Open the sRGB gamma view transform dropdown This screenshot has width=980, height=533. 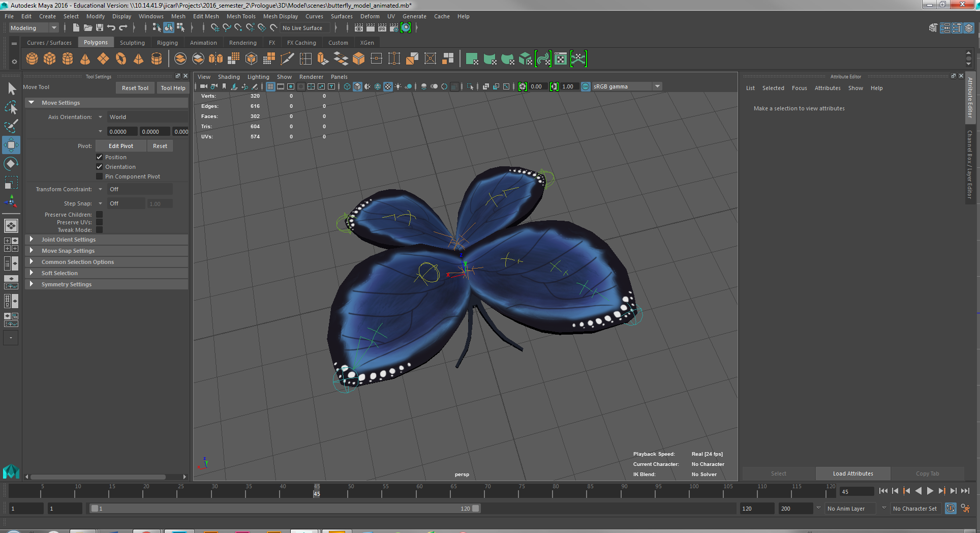coord(627,86)
